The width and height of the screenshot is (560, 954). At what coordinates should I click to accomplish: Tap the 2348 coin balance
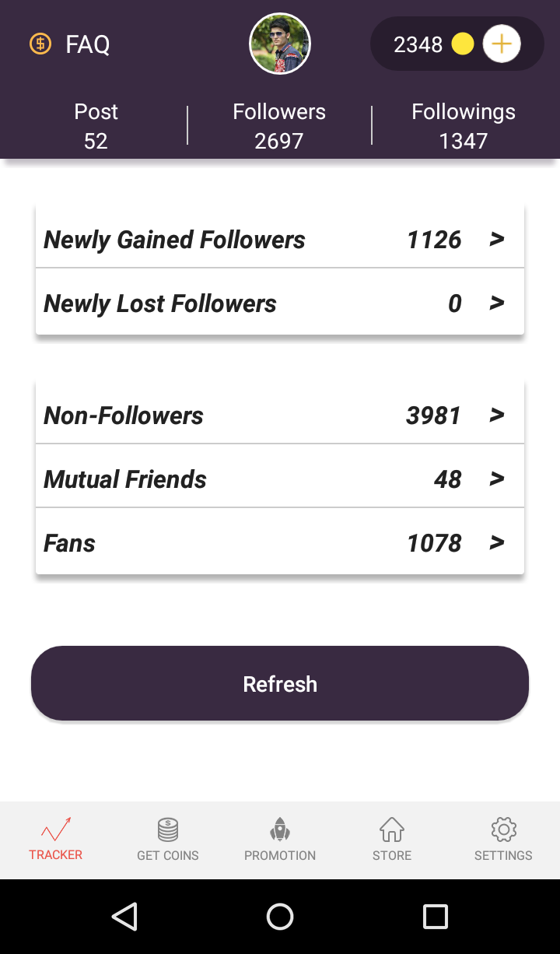(x=418, y=44)
